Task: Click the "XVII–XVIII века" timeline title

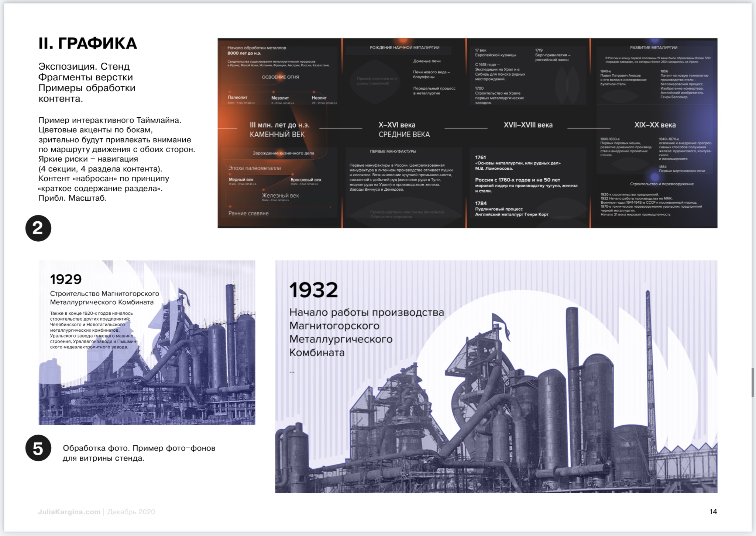Action: 528,125
